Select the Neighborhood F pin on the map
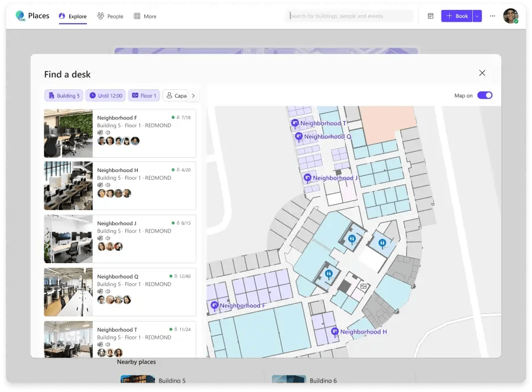532x392 pixels. [215, 306]
